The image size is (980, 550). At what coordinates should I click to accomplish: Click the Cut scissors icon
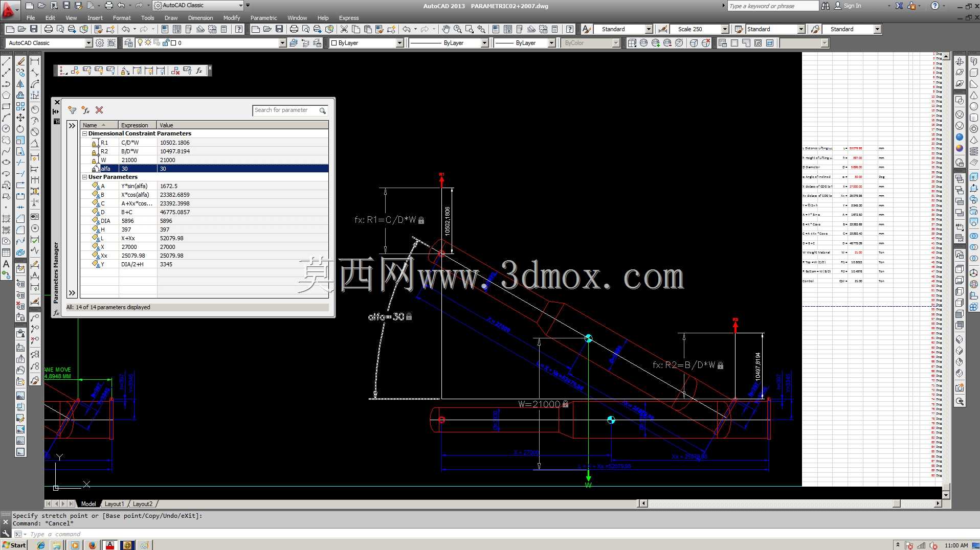tap(344, 29)
